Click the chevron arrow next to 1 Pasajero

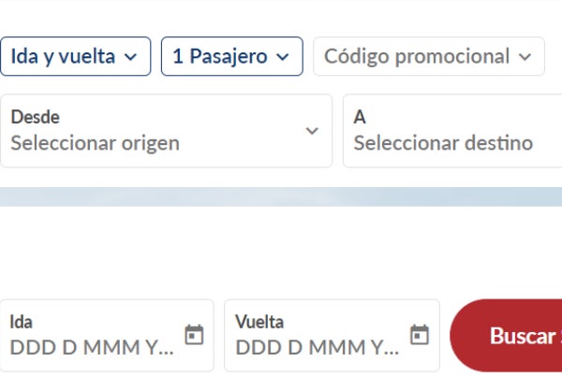(283, 57)
